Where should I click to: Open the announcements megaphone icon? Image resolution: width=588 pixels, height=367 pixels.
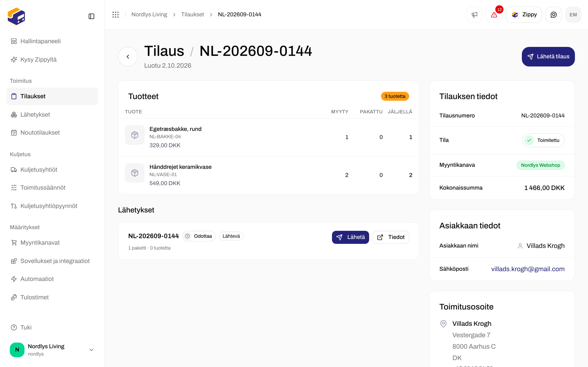pos(474,14)
